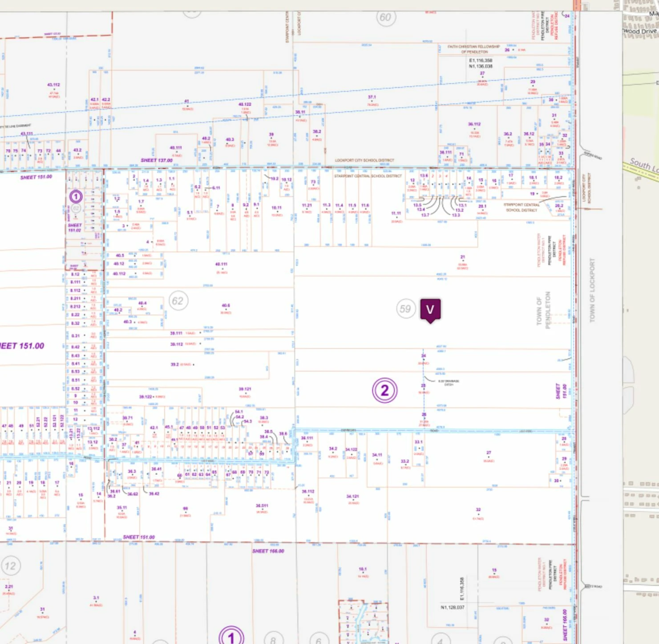Click horizontal LOCKPORT CITY SCHOOL DISTRICT text
The image size is (659, 644).
coord(364,160)
